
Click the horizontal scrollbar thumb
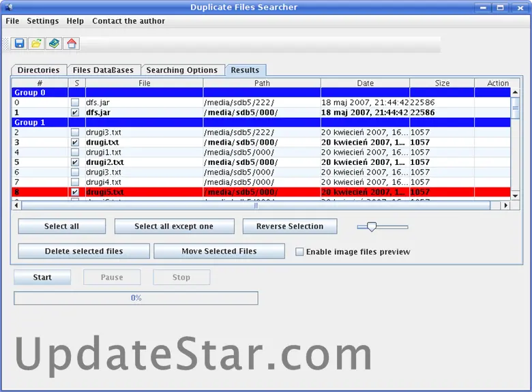tap(256, 205)
